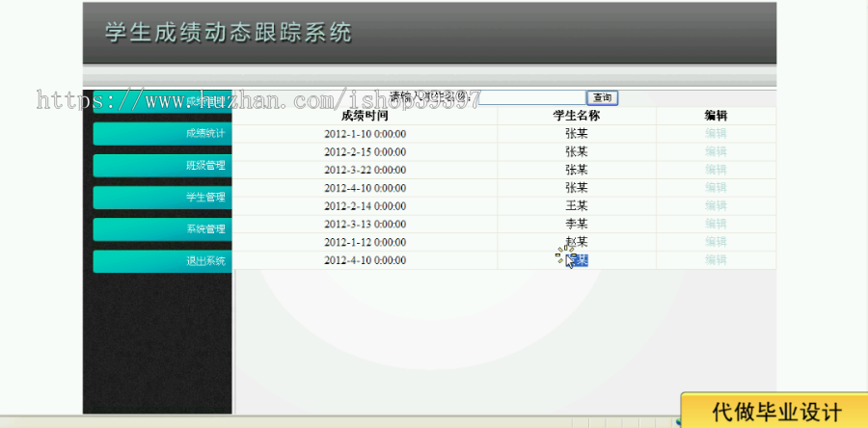
Task: Open the 系统管理 sidebar menu
Action: 162,229
